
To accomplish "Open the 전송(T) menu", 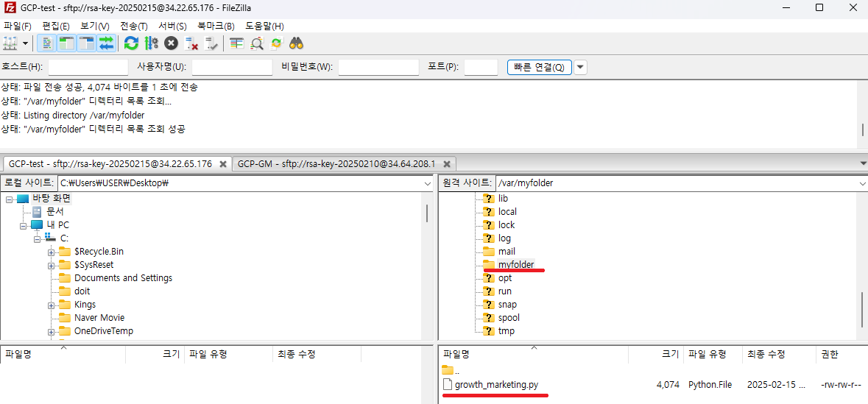I will pos(134,26).
